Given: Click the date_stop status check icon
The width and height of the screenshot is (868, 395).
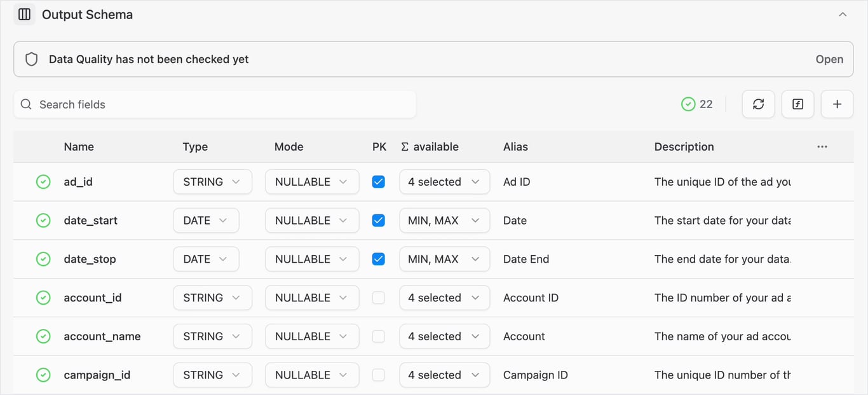Looking at the screenshot, I should [43, 259].
